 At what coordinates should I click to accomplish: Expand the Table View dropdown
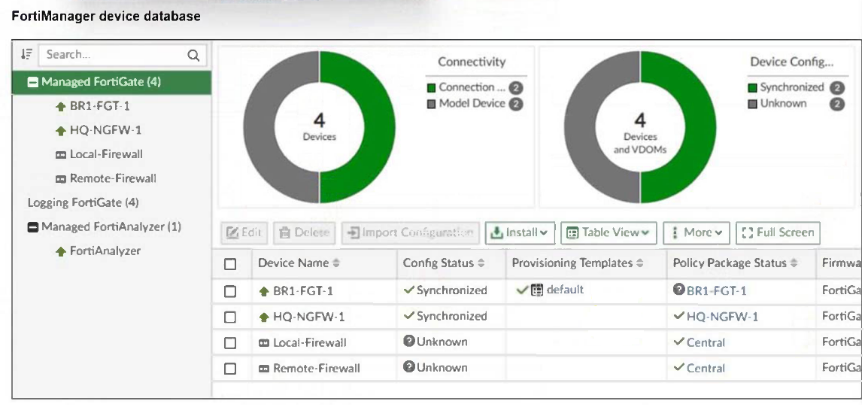[x=609, y=232]
